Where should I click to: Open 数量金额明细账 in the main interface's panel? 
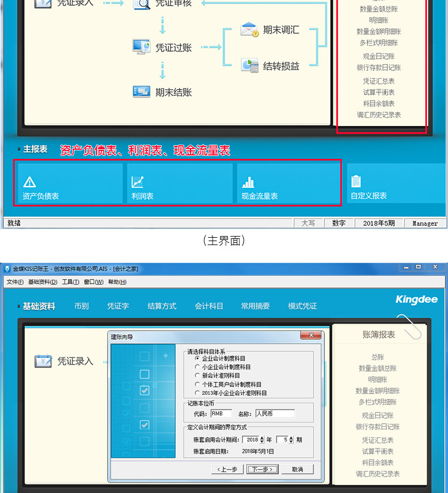coord(378,31)
